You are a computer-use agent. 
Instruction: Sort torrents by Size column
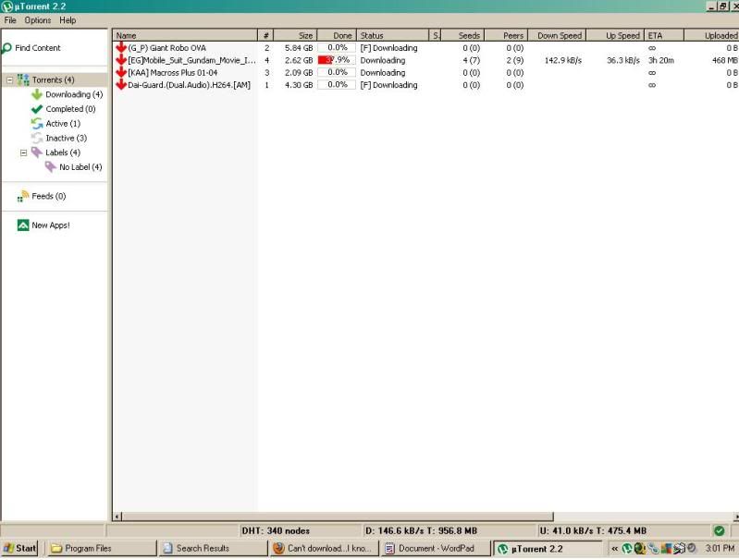pyautogui.click(x=295, y=35)
